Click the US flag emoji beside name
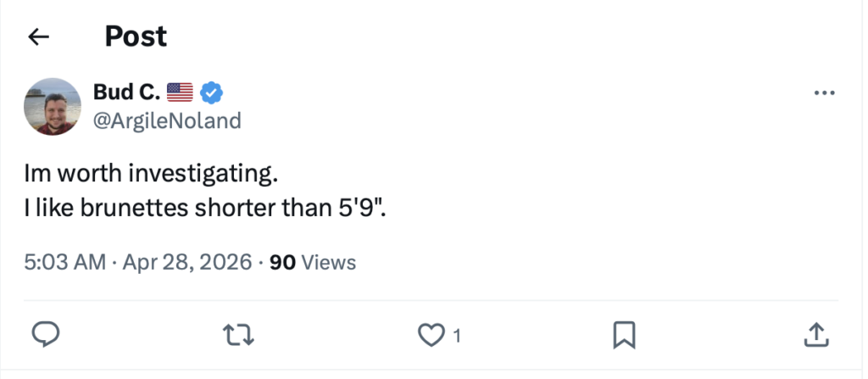Viewport: 868px width, 379px height. 180,92
